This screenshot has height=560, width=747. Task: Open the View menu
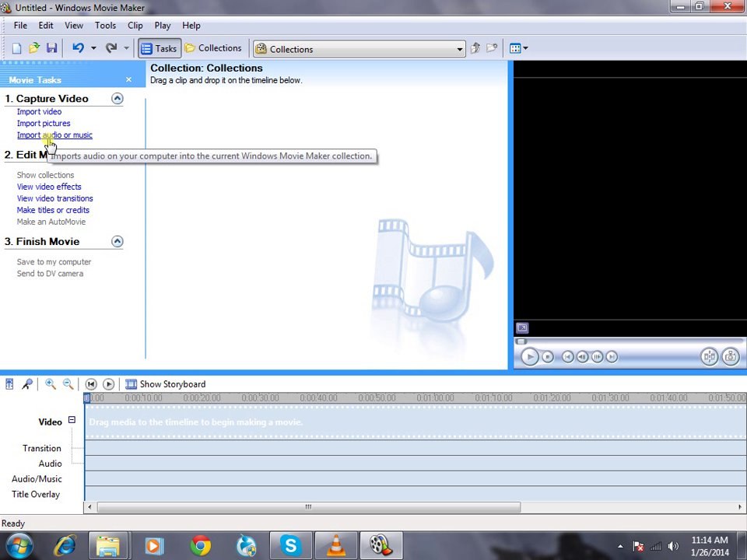(74, 26)
